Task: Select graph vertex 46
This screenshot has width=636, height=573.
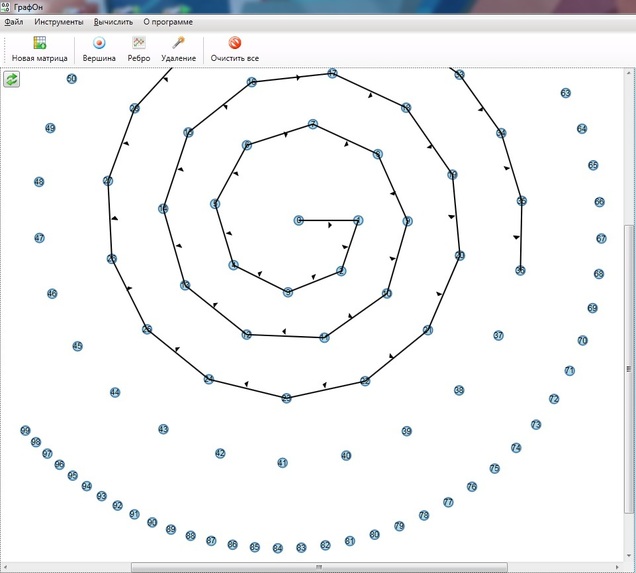Action: coord(52,293)
